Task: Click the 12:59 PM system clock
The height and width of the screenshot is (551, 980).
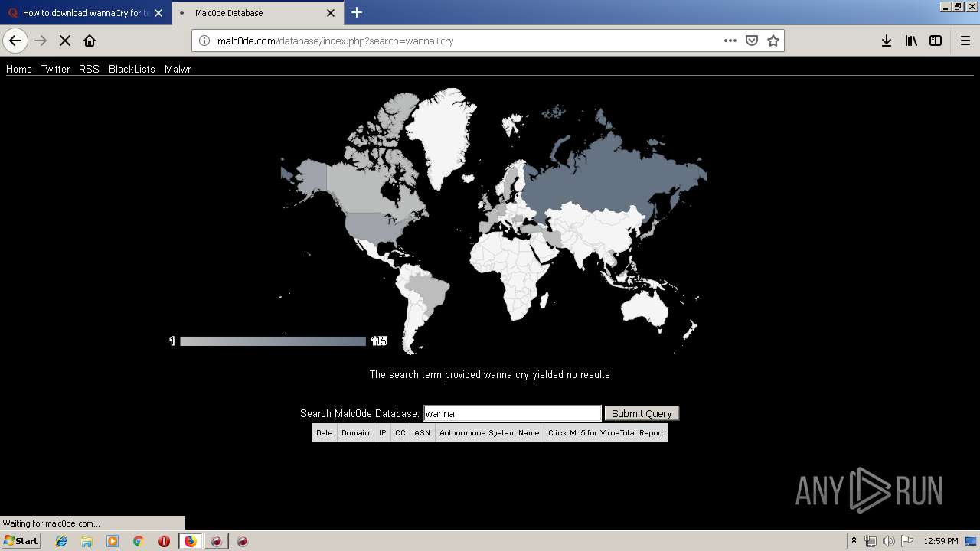Action: point(941,541)
